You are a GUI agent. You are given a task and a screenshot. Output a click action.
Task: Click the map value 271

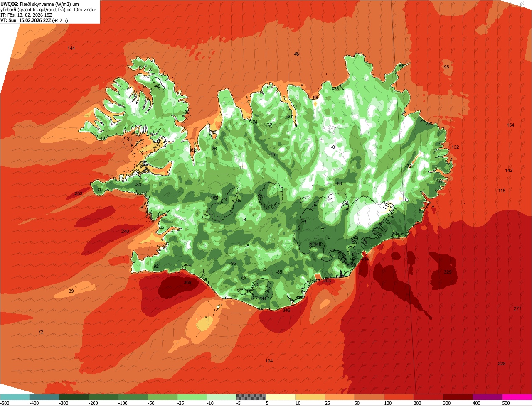click(517, 309)
